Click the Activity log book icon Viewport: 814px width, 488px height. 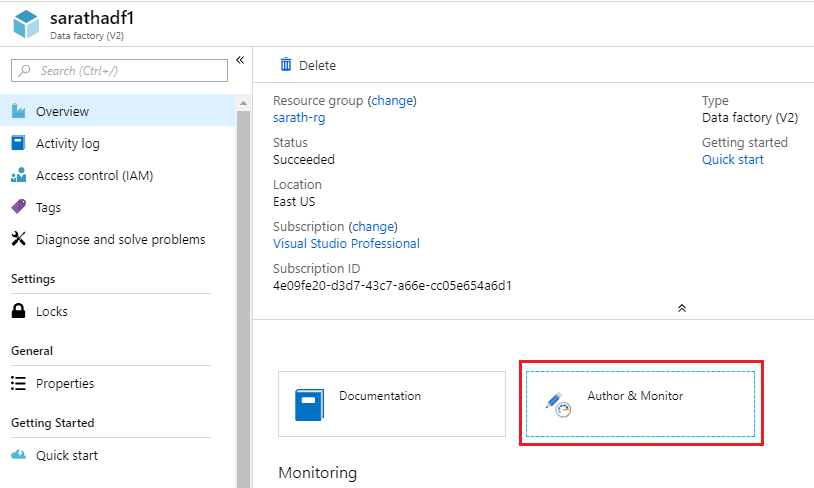click(x=18, y=143)
